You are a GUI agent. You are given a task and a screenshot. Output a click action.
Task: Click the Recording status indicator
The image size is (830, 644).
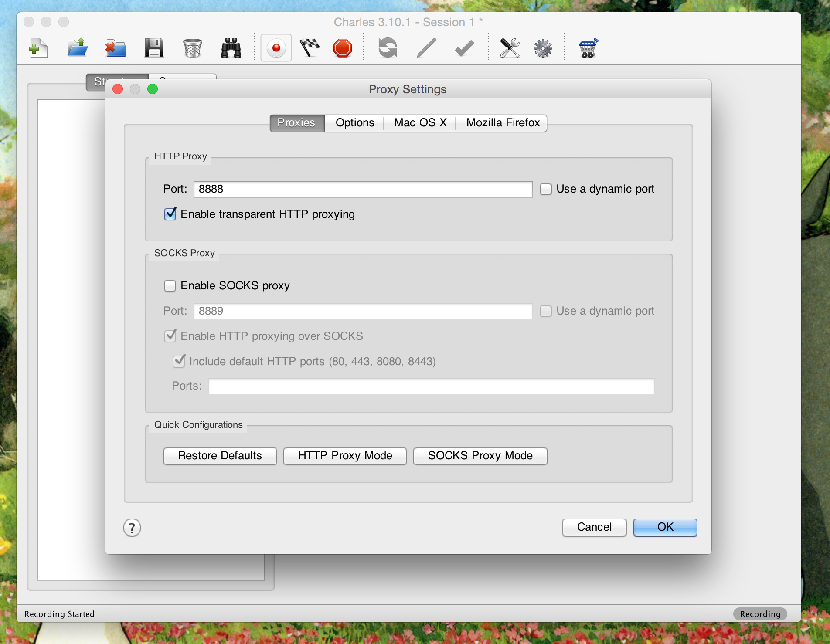click(x=760, y=614)
